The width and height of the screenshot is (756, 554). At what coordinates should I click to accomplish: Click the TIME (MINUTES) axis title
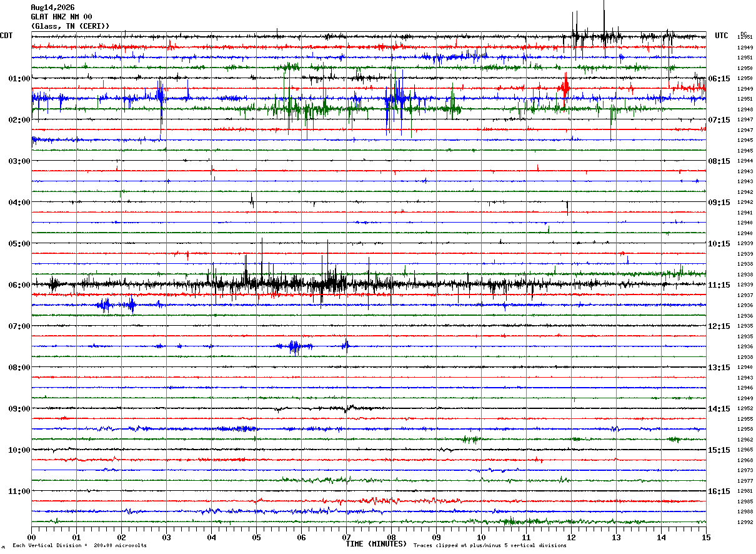click(376, 544)
